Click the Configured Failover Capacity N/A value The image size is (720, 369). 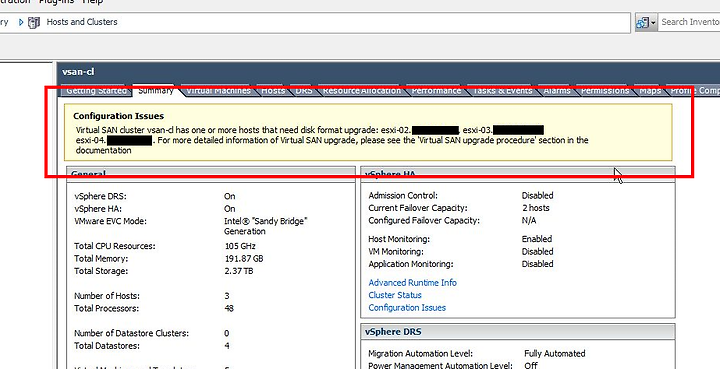click(529, 220)
